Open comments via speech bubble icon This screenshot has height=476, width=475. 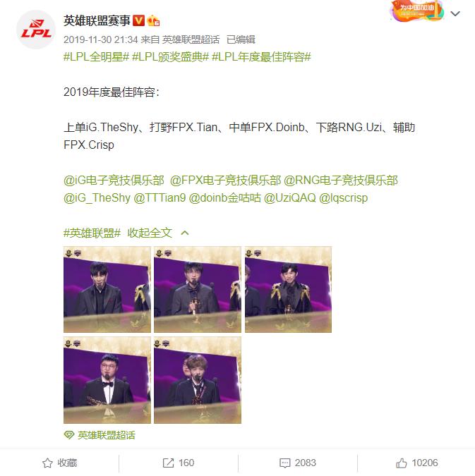[x=284, y=463]
